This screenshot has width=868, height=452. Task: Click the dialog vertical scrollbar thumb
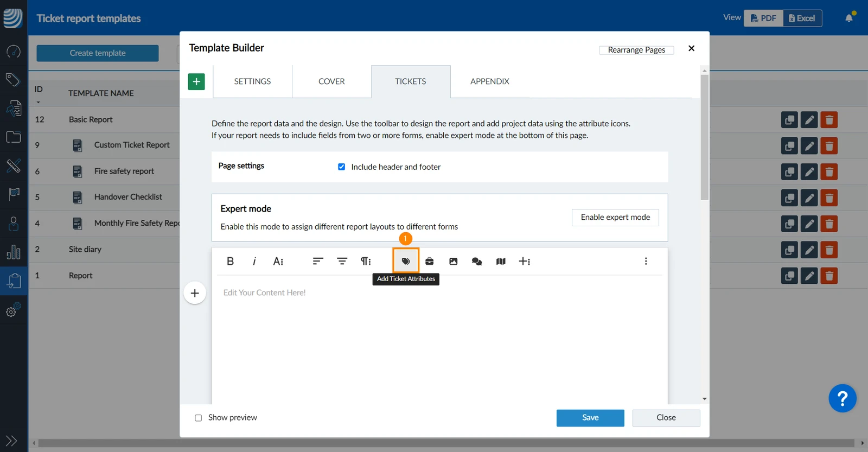point(704,137)
